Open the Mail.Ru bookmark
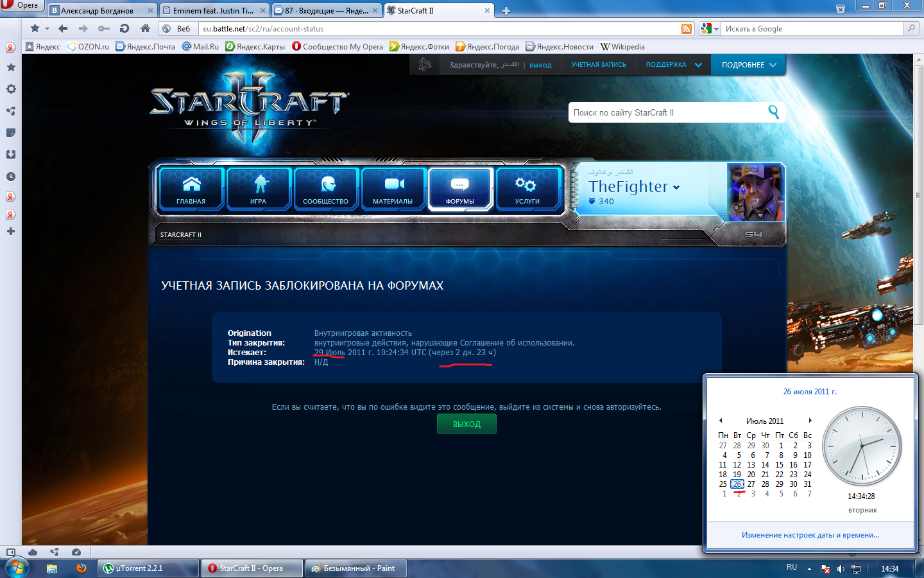 click(201, 47)
